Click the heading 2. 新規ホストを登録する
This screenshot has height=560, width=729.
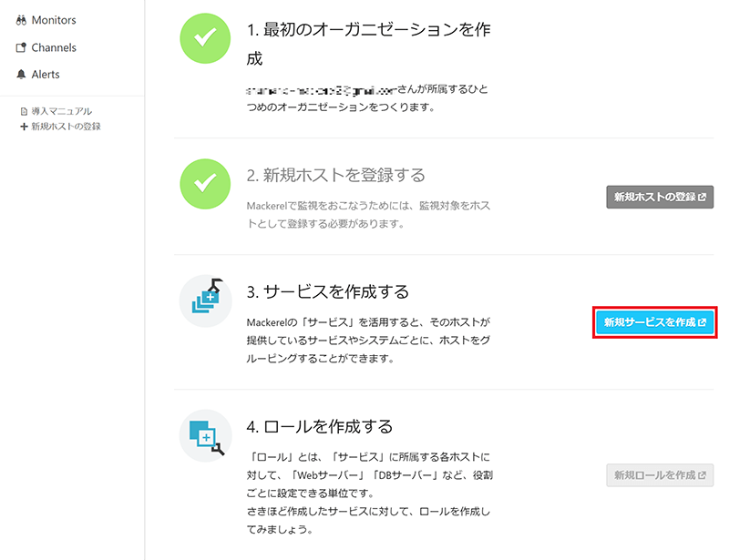[335, 175]
